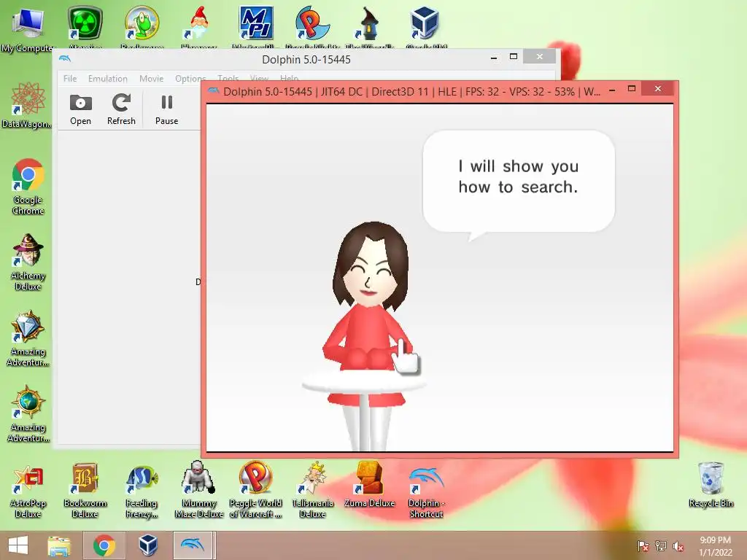Click the Mii speech bubble text
The height and width of the screenshot is (560, 747).
coord(519,176)
